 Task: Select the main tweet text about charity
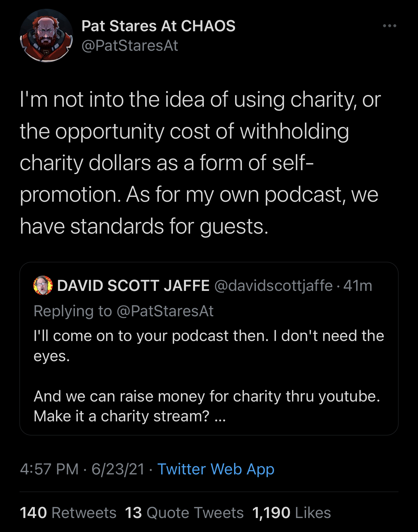200,163
